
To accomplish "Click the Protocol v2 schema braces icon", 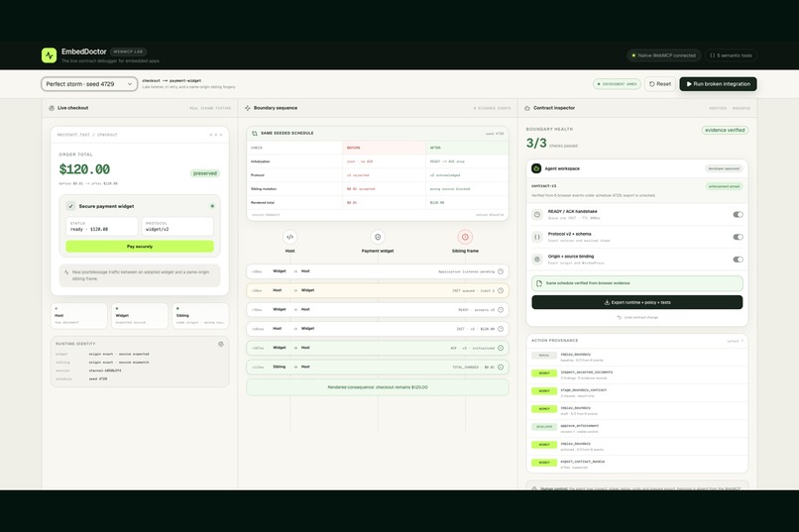I will coord(537,237).
